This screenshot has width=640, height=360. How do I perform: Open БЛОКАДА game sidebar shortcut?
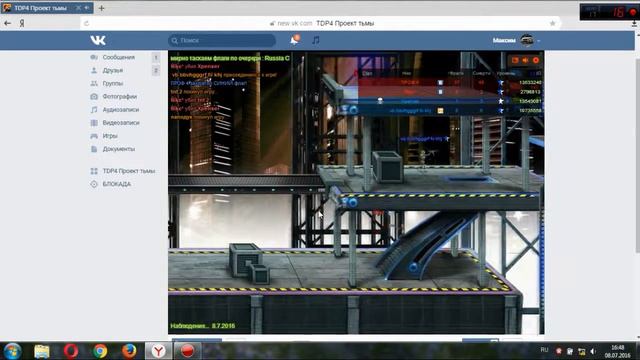(116, 184)
